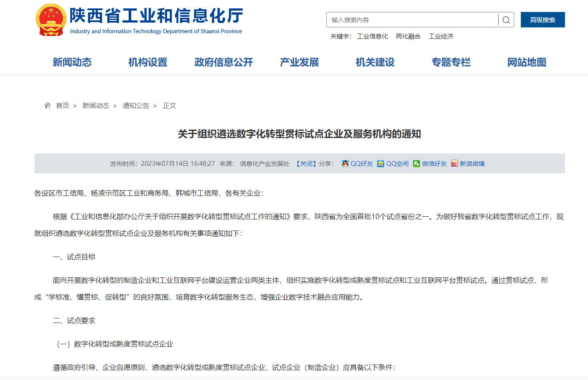The width and height of the screenshot is (588, 380).
Task: Click 正文 in breadcrumb
Action: (x=169, y=105)
